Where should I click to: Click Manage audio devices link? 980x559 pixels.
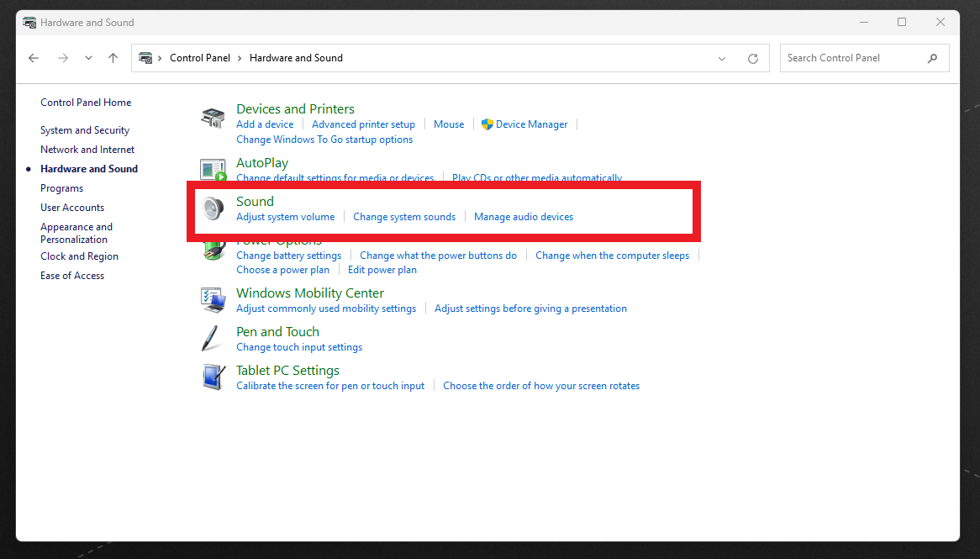523,217
